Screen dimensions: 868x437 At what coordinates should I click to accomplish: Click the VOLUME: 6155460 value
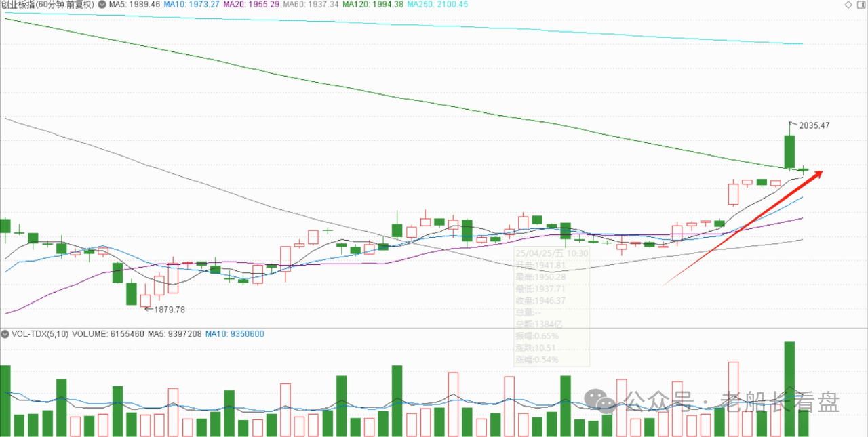click(x=107, y=334)
